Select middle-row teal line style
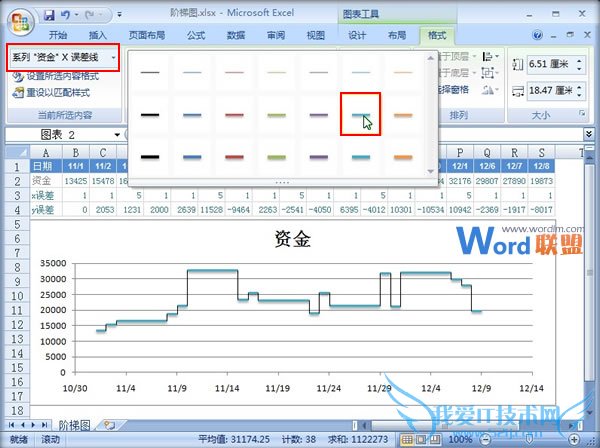This screenshot has width=600, height=448. (x=360, y=114)
